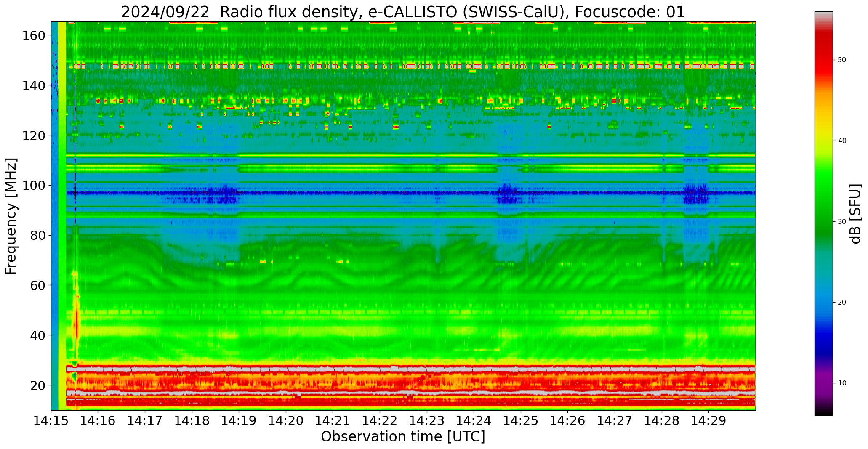Click the 'dB [SFU]' colorbar label
Screen dimensions: 868x449
[855, 214]
